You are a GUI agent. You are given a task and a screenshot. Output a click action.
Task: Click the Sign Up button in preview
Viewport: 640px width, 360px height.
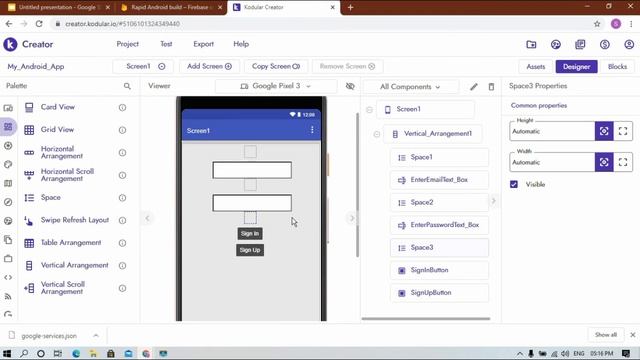(250, 250)
